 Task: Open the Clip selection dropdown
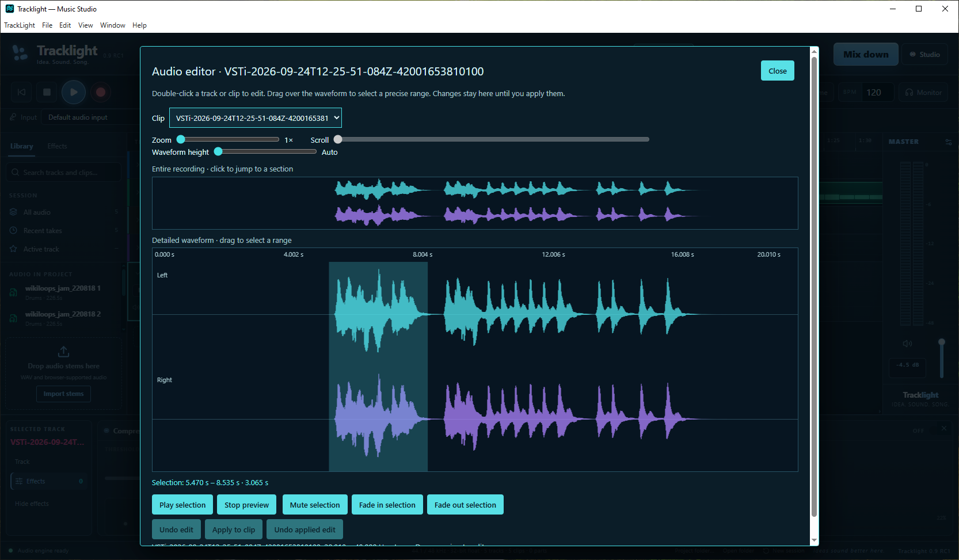click(255, 118)
